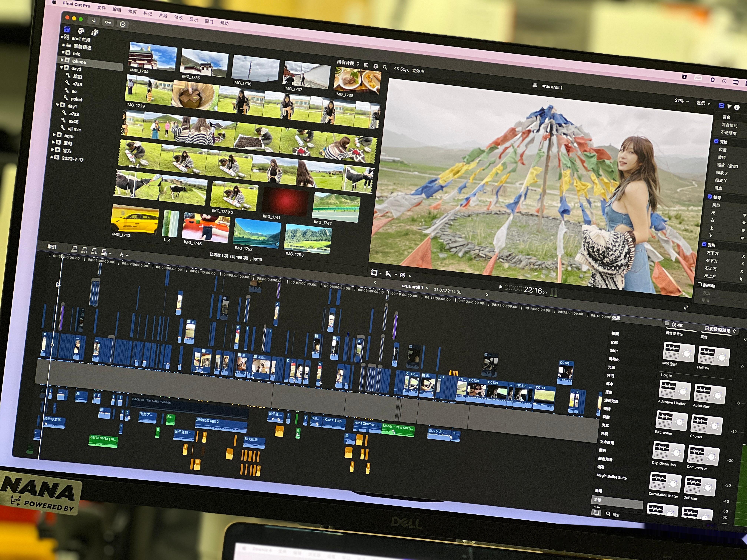Open the titles and generators sidebar
Image resolution: width=747 pixels, height=560 pixels.
tap(95, 32)
